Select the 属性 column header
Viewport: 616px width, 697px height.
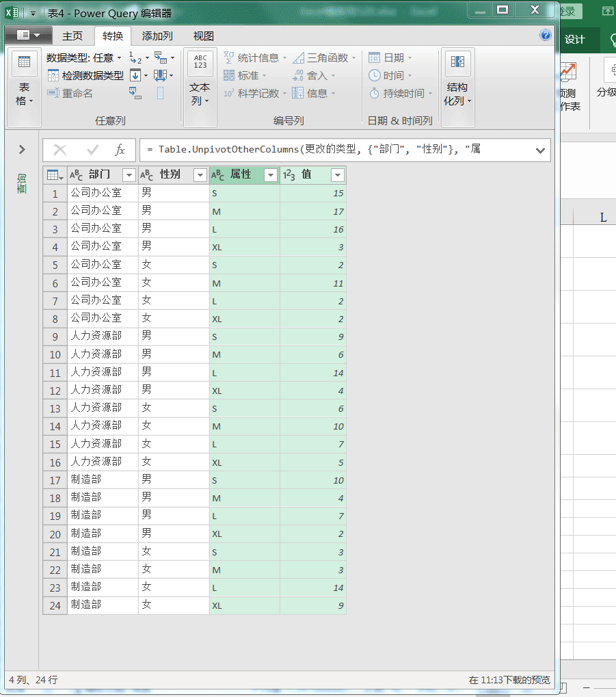point(241,174)
